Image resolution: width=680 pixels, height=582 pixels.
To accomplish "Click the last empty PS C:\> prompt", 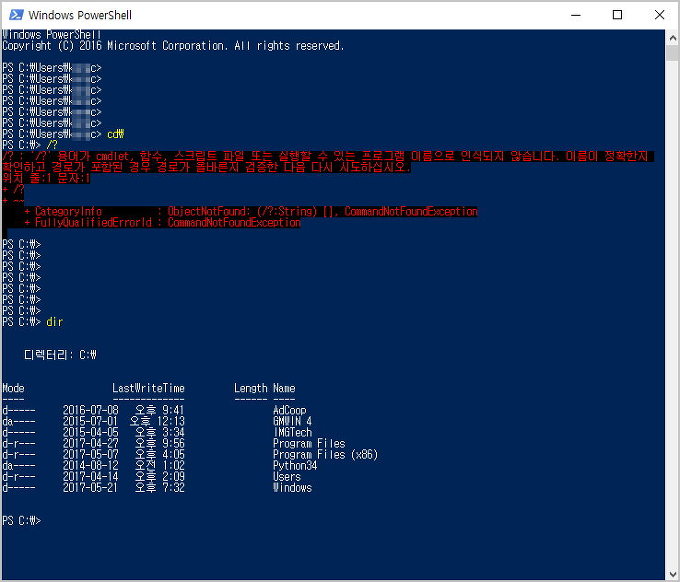I will point(22,521).
